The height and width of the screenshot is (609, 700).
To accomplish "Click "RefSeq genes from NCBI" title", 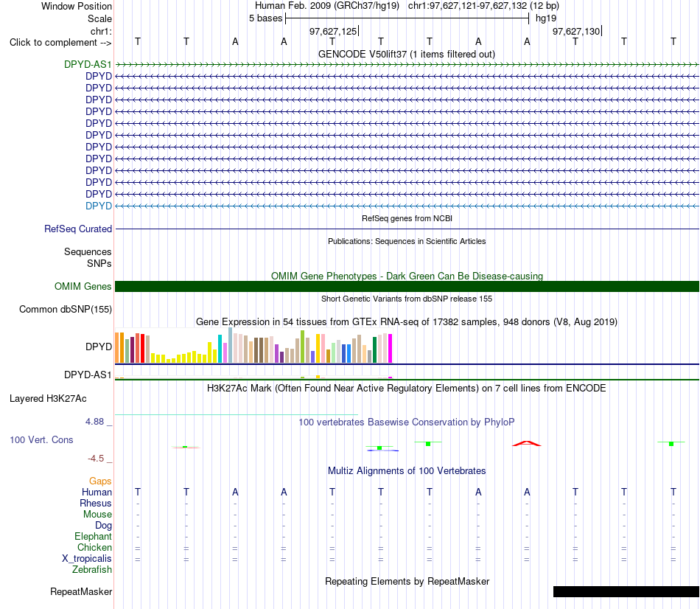I will click(407, 218).
